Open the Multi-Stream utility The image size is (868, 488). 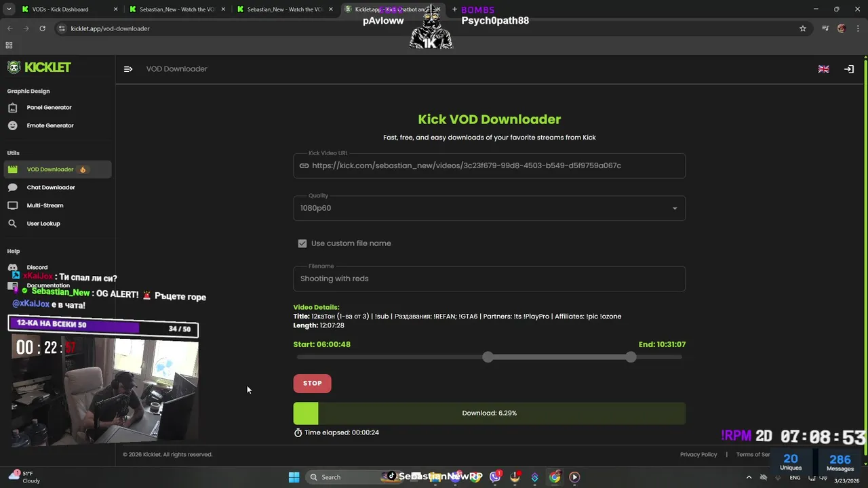(58, 205)
